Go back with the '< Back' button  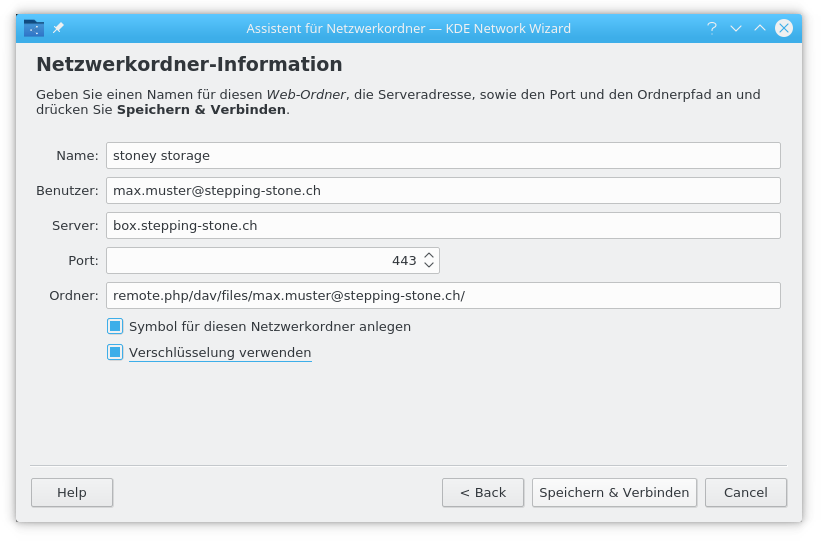coord(483,492)
